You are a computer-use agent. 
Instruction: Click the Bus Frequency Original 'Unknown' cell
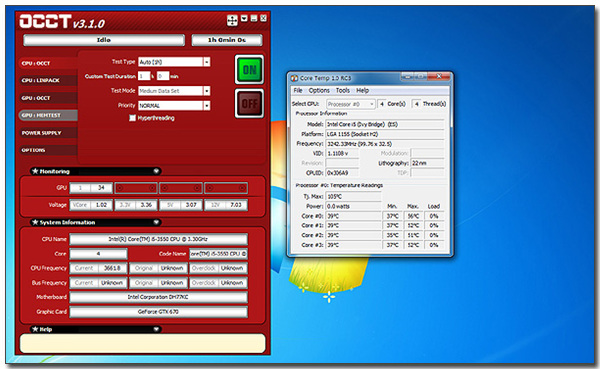(x=172, y=283)
